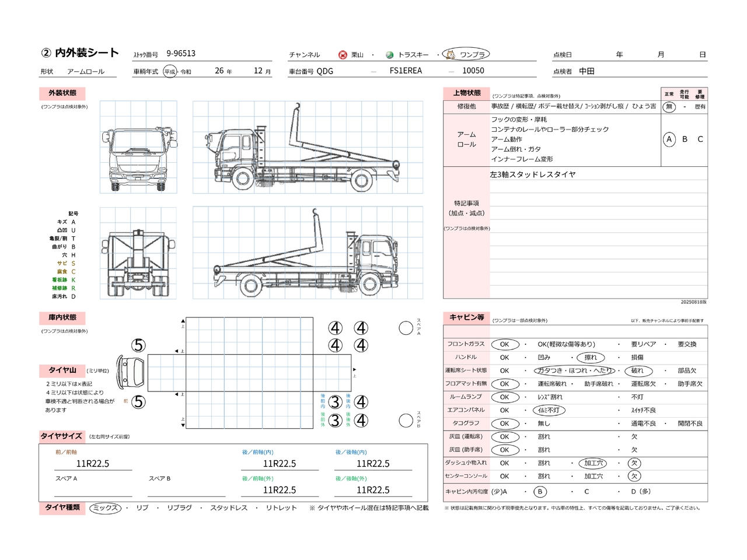This screenshot has height=560, width=747.
Task: Click the キャビン等 section header
Action: 466,317
